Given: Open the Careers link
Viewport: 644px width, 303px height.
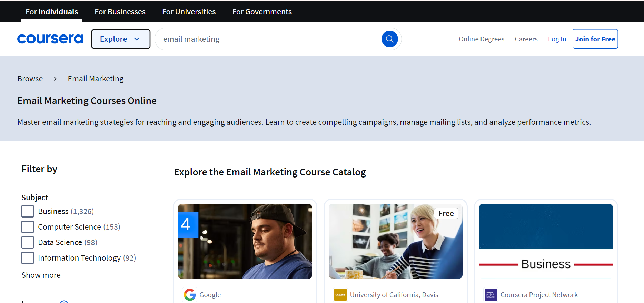Looking at the screenshot, I should [x=526, y=39].
